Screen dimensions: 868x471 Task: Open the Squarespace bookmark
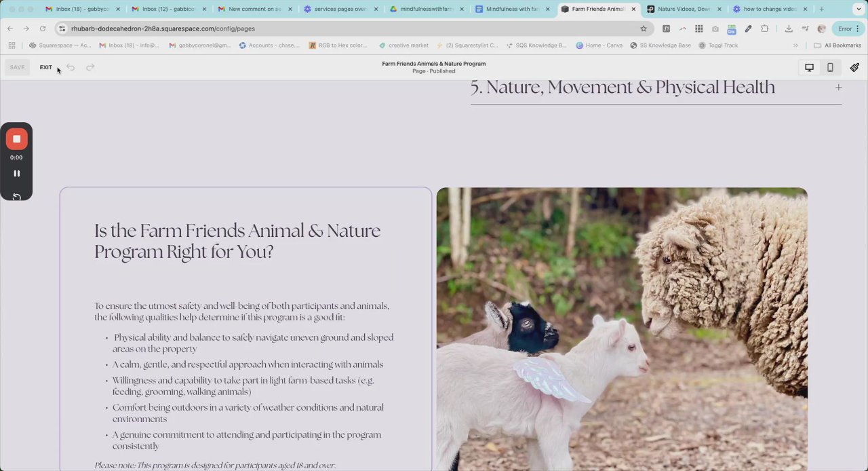click(x=60, y=45)
